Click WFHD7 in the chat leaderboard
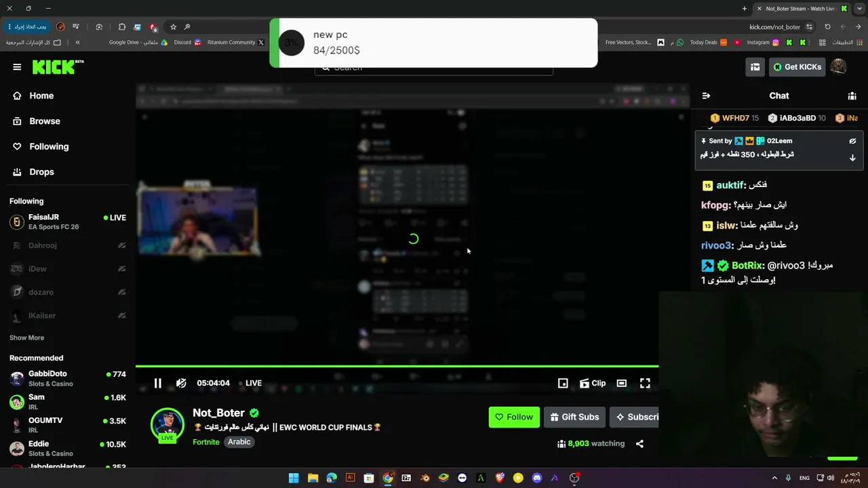This screenshot has height=488, width=868. tap(734, 118)
